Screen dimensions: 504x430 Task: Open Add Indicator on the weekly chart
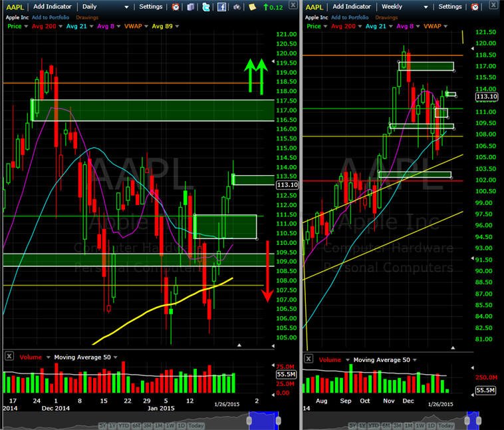(352, 7)
